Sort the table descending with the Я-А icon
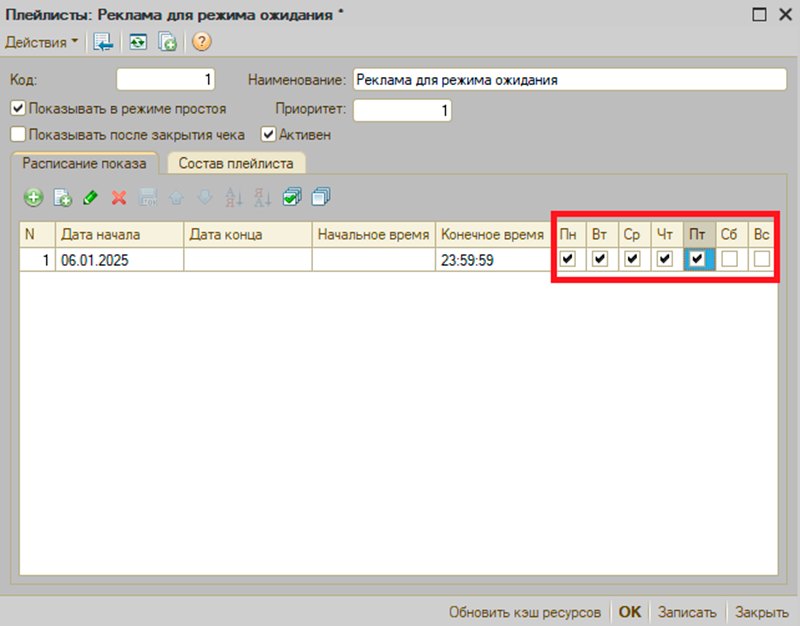 (x=262, y=197)
